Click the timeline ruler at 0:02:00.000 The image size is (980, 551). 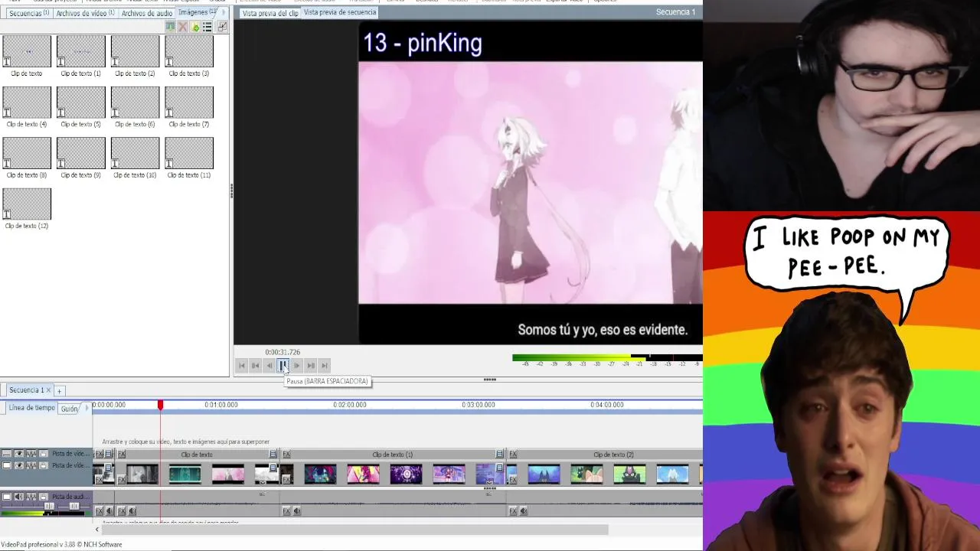click(350, 405)
